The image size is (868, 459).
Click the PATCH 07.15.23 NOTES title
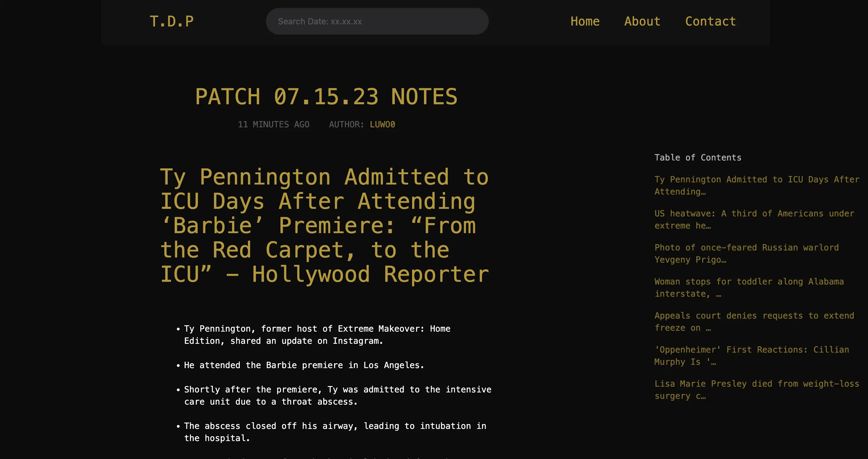(326, 97)
